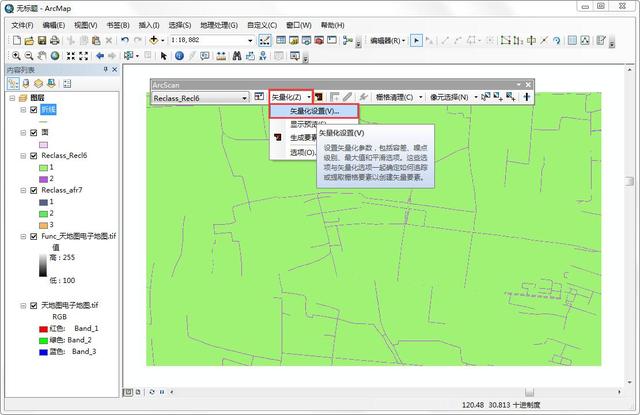Click the orange Reclass_afr7 class 3 swatch
This screenshot has height=415, width=640.
(44, 225)
